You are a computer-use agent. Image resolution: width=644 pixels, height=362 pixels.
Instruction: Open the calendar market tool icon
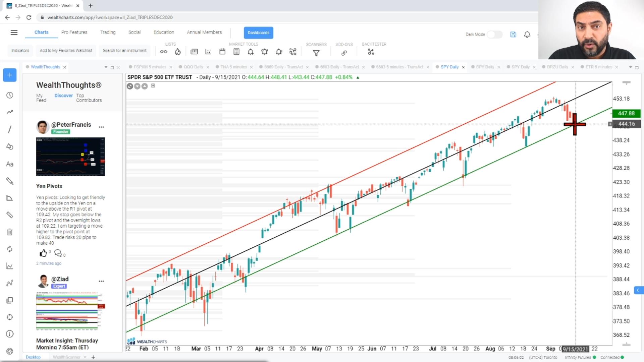(222, 52)
